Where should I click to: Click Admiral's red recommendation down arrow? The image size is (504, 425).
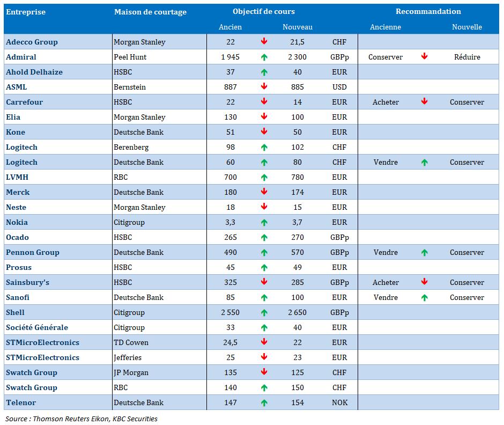[x=424, y=56]
